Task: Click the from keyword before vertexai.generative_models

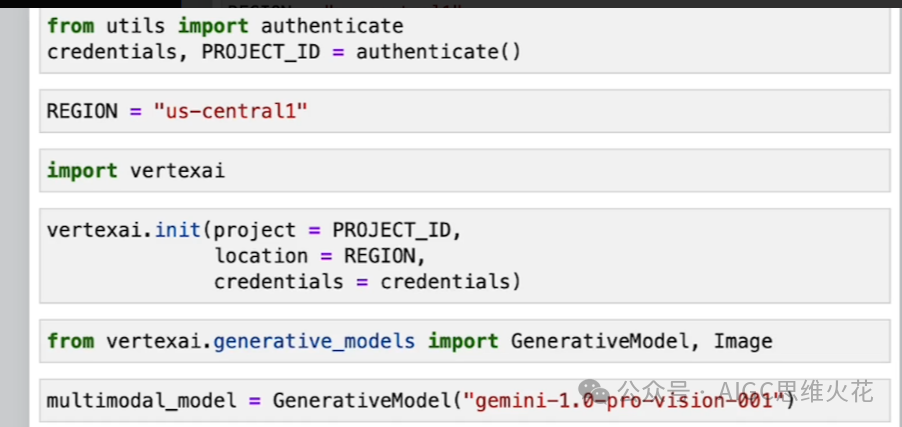Action: coord(70,341)
